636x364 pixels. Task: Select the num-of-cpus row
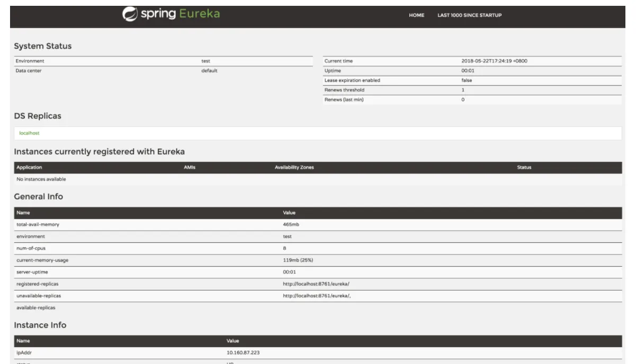pos(318,248)
